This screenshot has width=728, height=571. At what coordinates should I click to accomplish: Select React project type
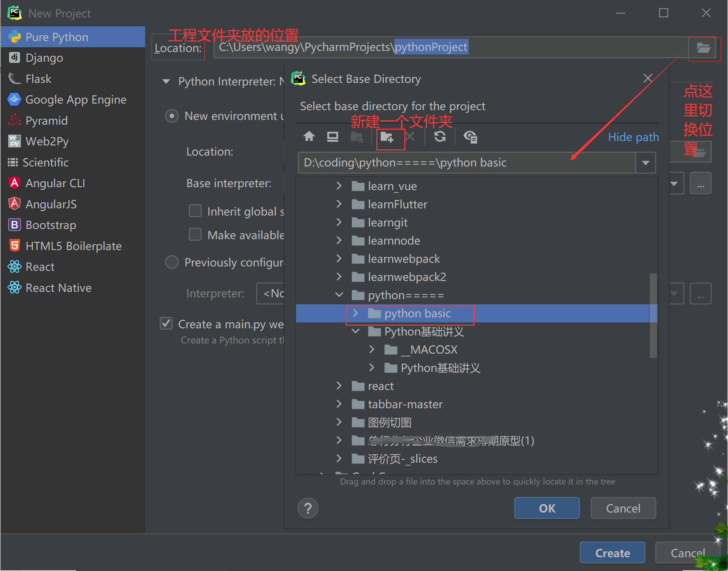click(73, 267)
